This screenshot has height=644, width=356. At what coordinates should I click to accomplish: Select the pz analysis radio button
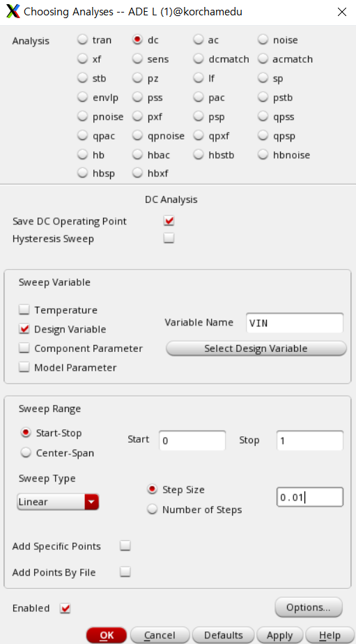click(137, 78)
